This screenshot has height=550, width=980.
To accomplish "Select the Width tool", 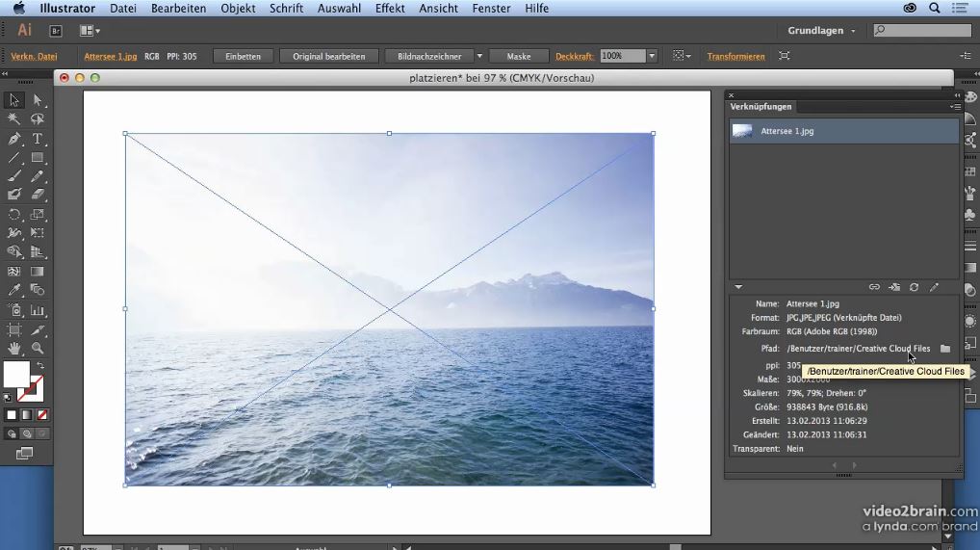I will point(13,233).
